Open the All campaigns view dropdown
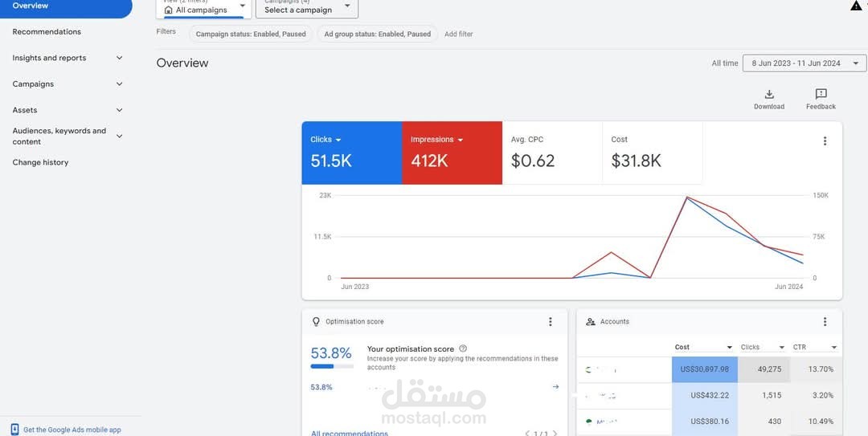The image size is (868, 436). coord(203,8)
